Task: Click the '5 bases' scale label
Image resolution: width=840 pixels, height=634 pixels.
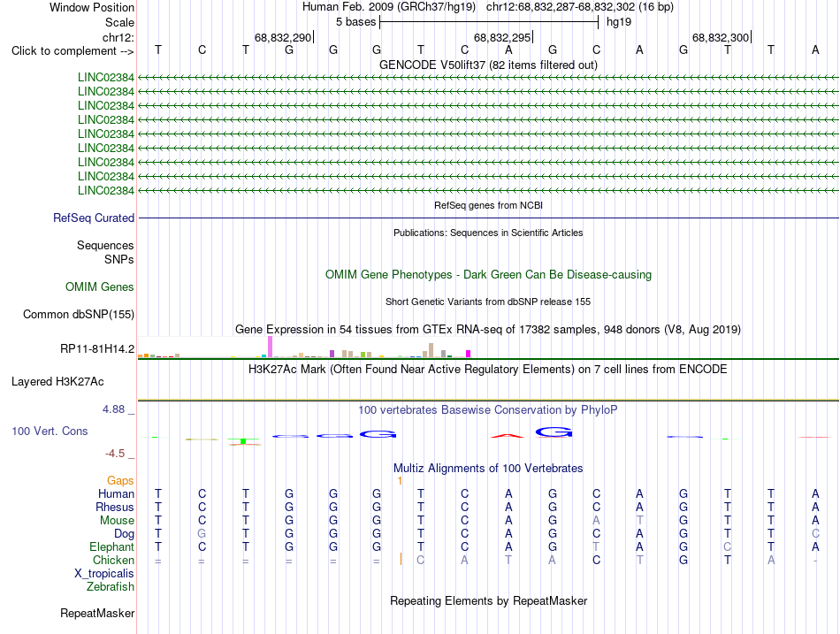Action: tap(355, 22)
